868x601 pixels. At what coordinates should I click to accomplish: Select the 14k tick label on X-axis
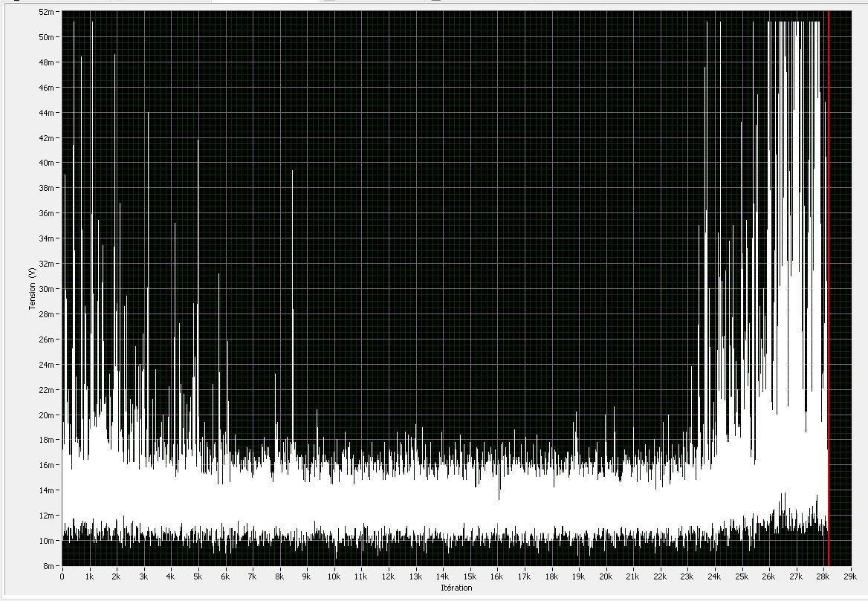(x=443, y=576)
